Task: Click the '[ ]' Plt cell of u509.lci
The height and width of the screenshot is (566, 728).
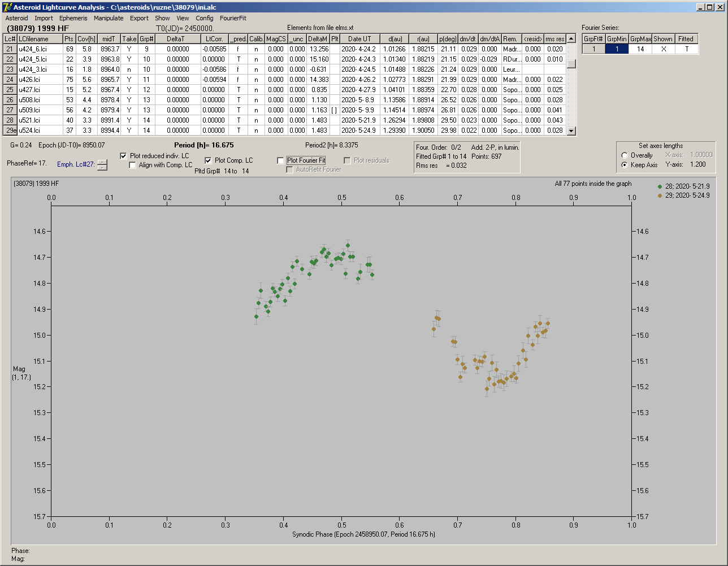Action: [x=335, y=110]
